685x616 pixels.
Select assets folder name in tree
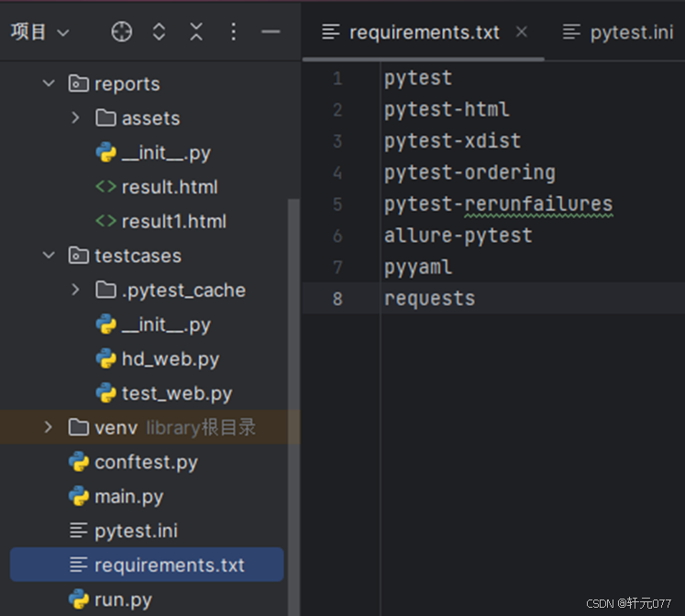click(150, 118)
